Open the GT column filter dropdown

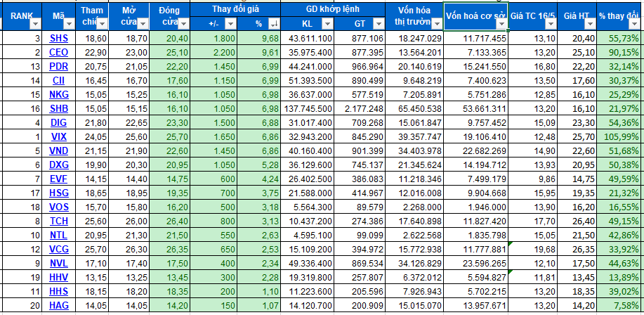[379, 25]
